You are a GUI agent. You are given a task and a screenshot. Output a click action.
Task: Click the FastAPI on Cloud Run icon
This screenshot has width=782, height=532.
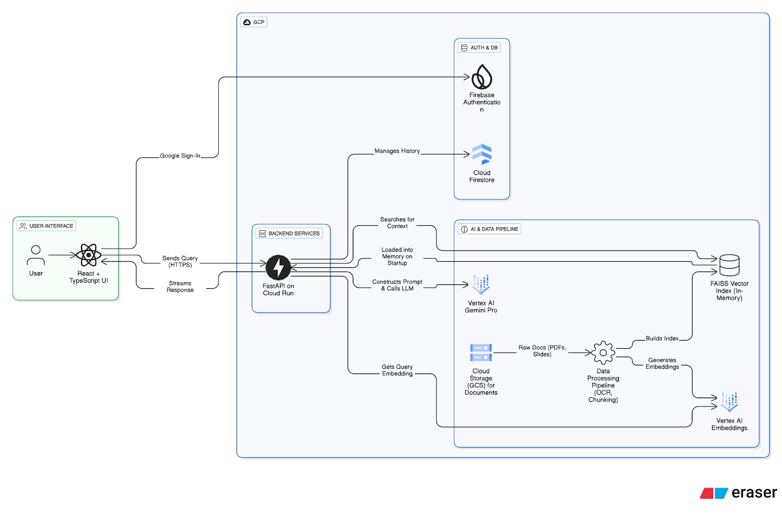pyautogui.click(x=278, y=267)
